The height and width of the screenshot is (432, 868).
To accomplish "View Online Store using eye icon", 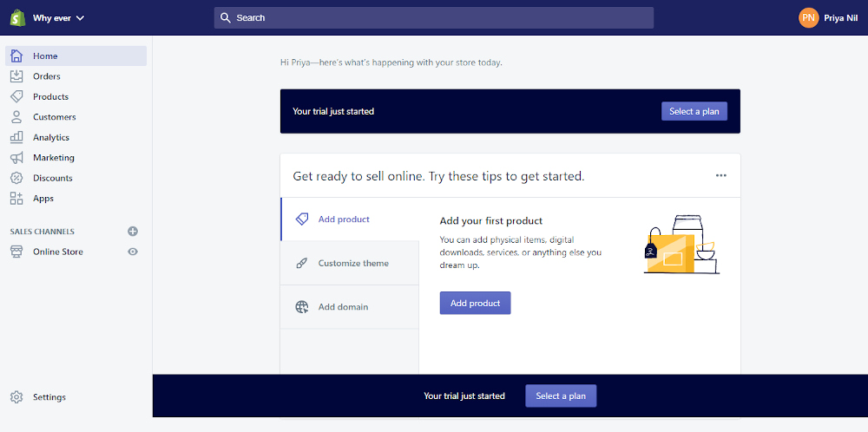I will click(x=133, y=252).
